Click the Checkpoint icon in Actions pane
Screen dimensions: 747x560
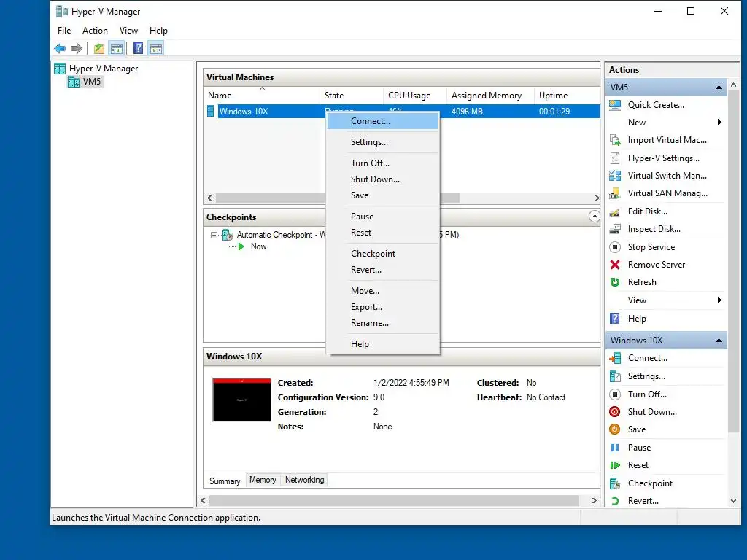click(x=615, y=483)
